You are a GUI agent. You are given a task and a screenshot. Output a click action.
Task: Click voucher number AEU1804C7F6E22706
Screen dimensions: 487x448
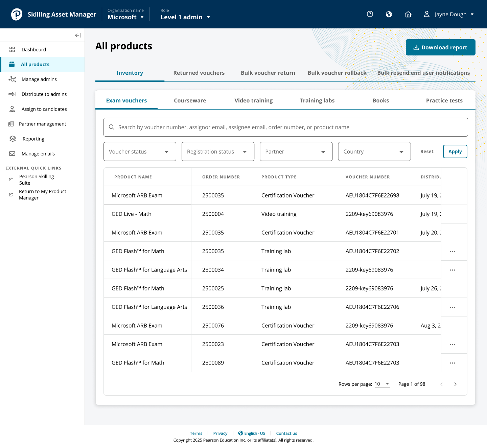click(x=372, y=307)
